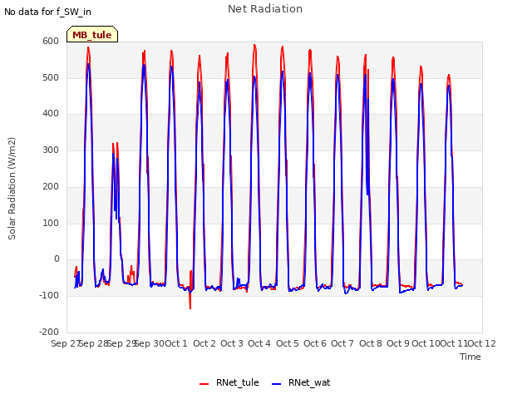Select the Solar Radiation (W/m2) axis title
Image resolution: width=532 pixels, height=399 pixels.
click(x=12, y=189)
